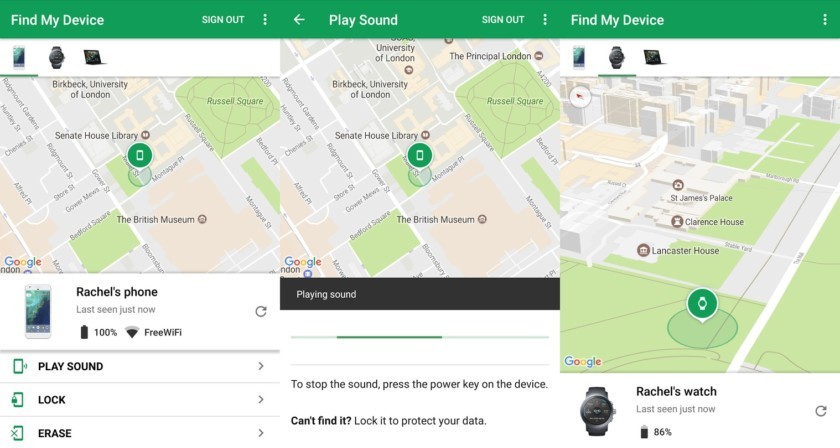Refresh Rachel's watch location

tap(821, 411)
